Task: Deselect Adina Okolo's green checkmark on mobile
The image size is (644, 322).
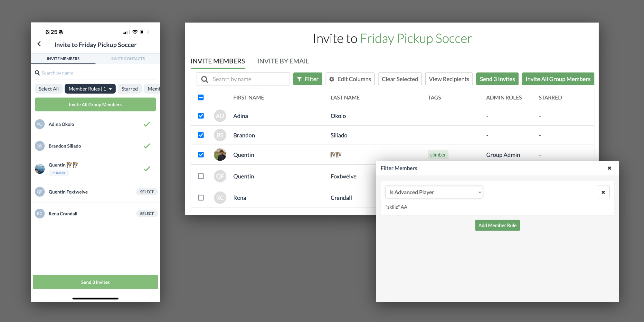Action: (x=147, y=124)
